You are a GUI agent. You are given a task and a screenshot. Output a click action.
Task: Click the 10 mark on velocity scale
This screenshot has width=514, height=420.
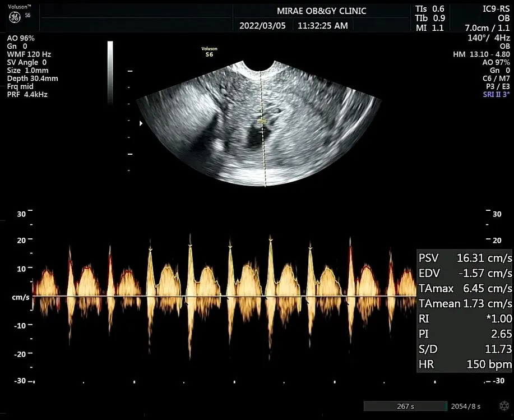21,269
